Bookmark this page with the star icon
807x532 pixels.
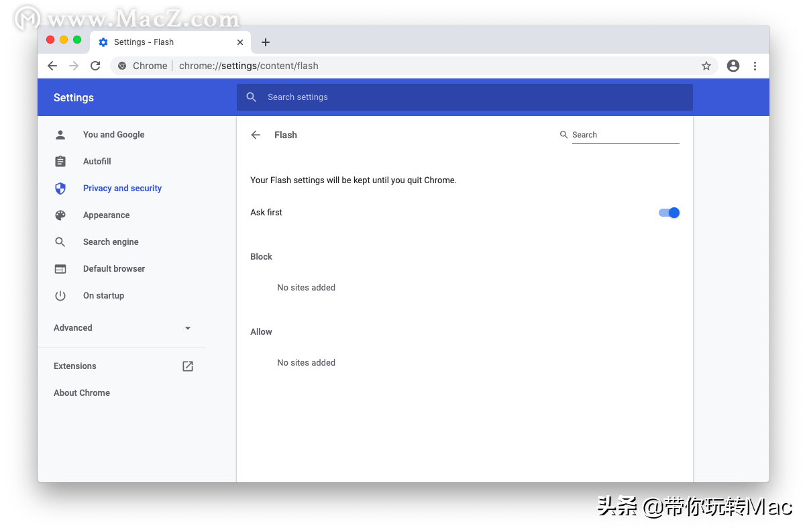[x=706, y=66]
